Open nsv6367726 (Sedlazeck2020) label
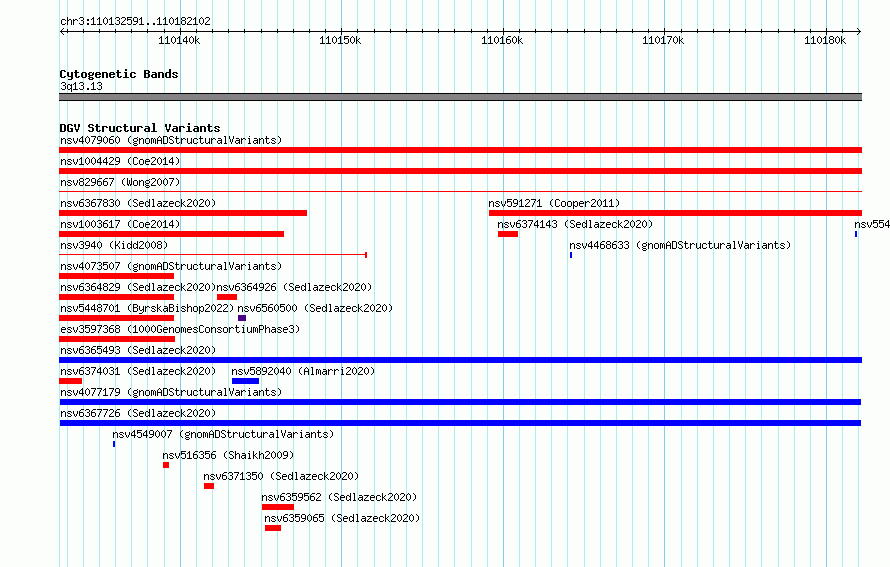 138,413
